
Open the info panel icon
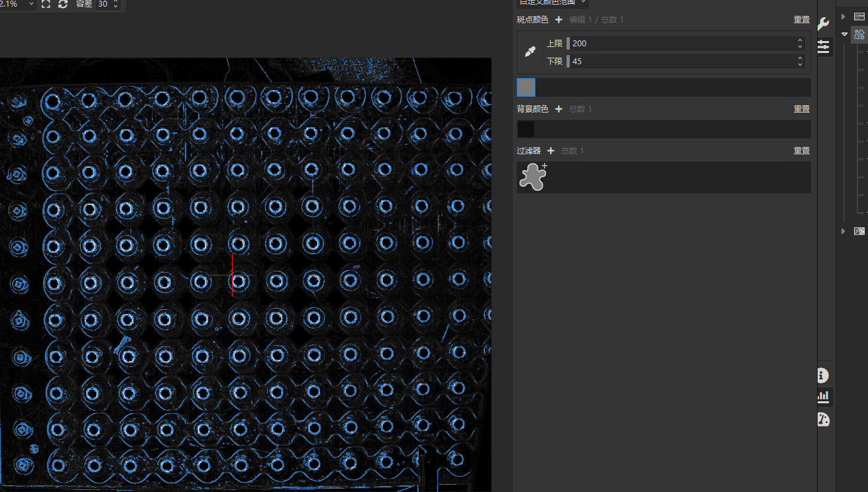[x=822, y=375]
